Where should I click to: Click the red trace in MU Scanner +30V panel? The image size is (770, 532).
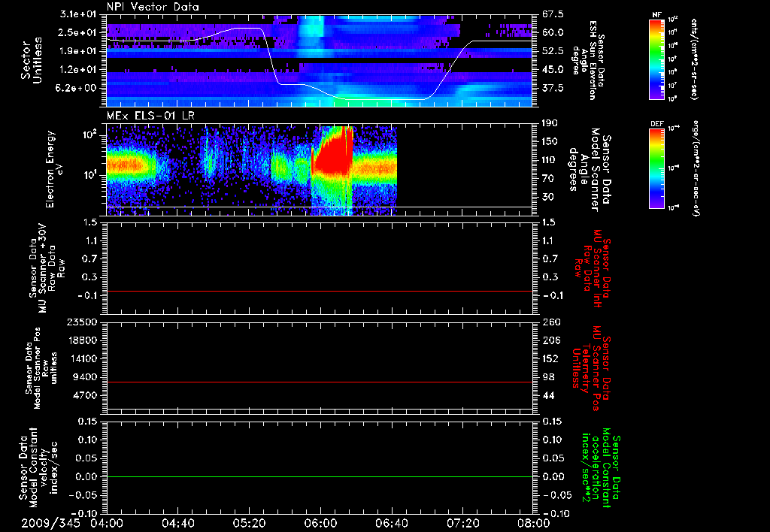319,292
